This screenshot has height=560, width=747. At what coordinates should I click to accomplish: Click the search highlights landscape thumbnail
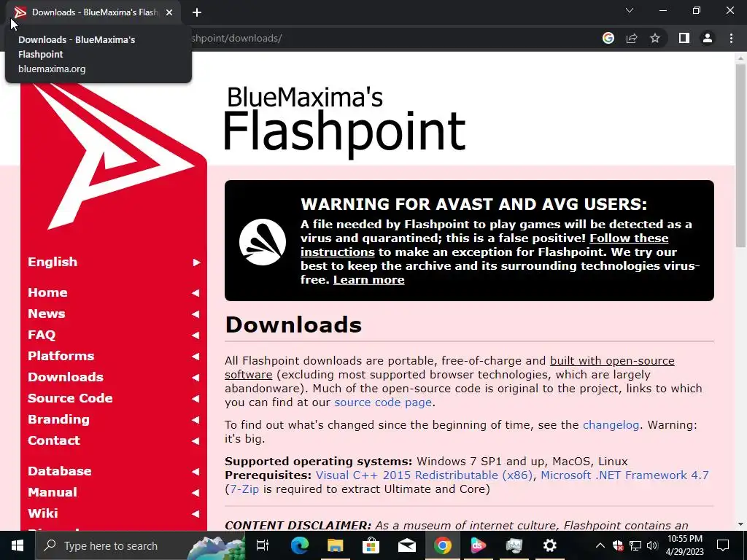click(x=216, y=547)
